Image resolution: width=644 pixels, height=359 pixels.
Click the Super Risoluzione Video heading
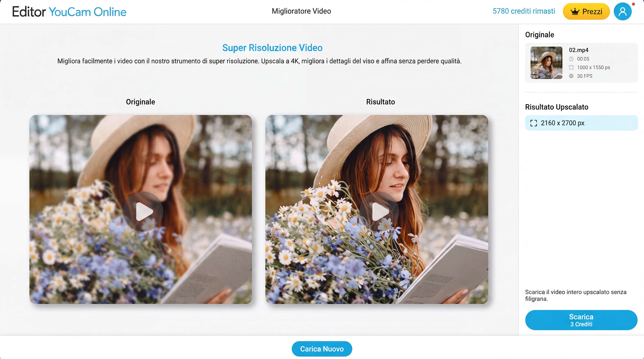pos(272,48)
